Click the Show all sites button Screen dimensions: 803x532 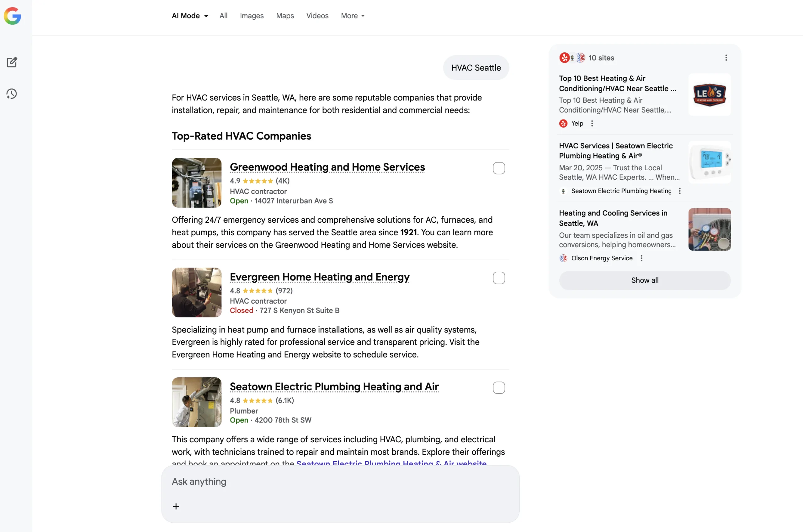coord(645,280)
